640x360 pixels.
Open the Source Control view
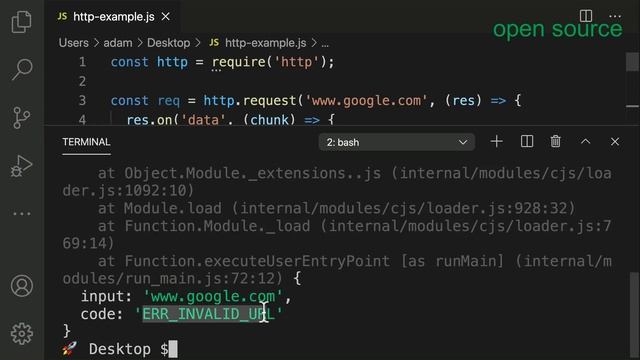pos(22,118)
